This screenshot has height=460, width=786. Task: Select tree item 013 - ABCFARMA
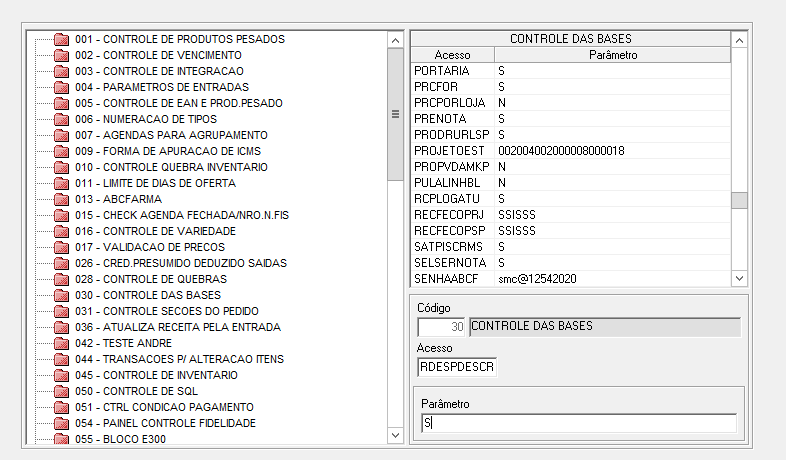(x=118, y=199)
